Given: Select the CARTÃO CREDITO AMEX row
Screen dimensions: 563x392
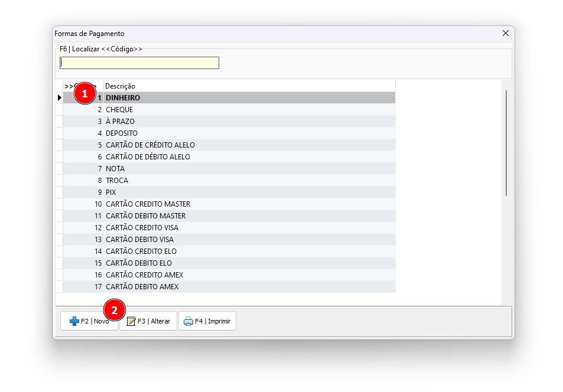Looking at the screenshot, I should [x=144, y=275].
